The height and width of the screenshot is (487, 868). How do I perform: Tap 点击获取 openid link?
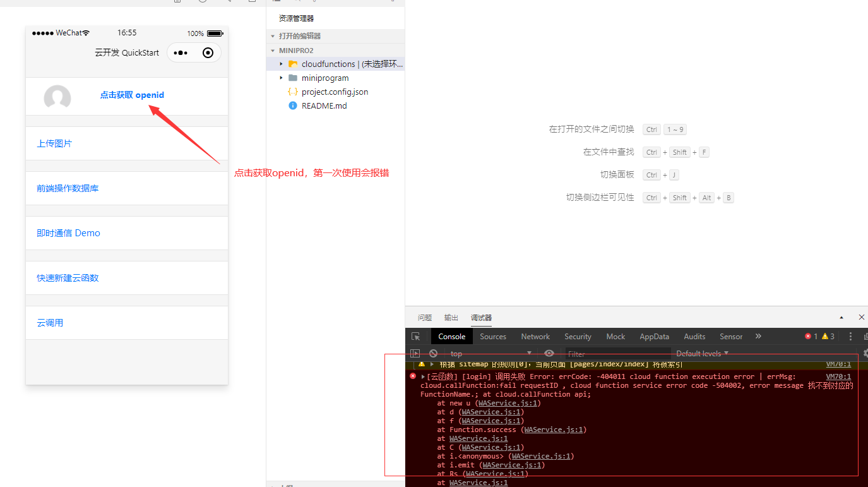[132, 95]
